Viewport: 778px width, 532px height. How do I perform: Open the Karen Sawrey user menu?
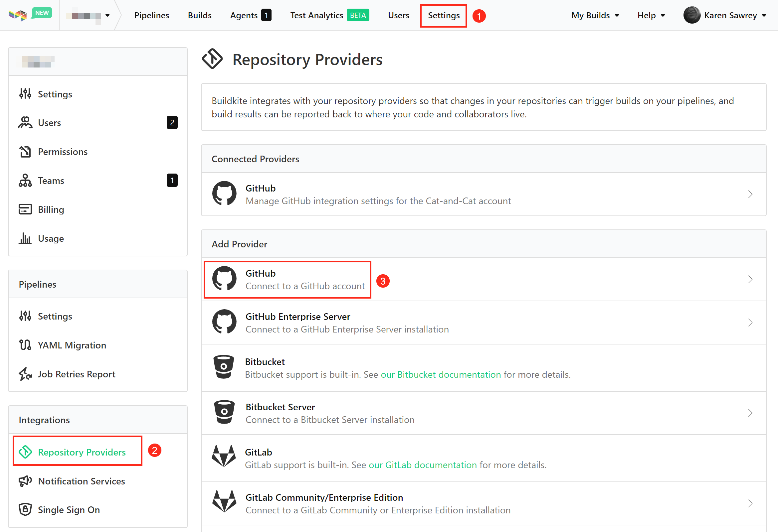[725, 15]
